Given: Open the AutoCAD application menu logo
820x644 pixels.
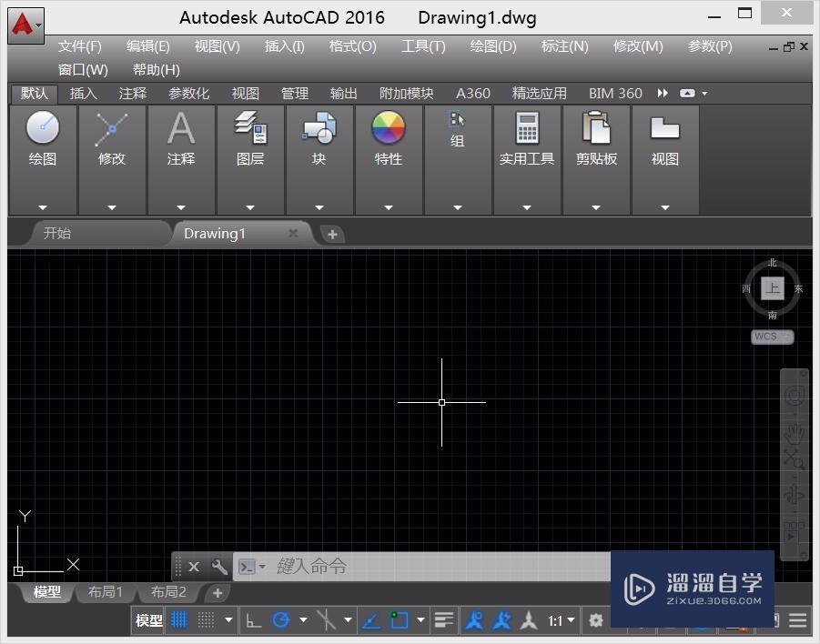Looking at the screenshot, I should click(25, 25).
